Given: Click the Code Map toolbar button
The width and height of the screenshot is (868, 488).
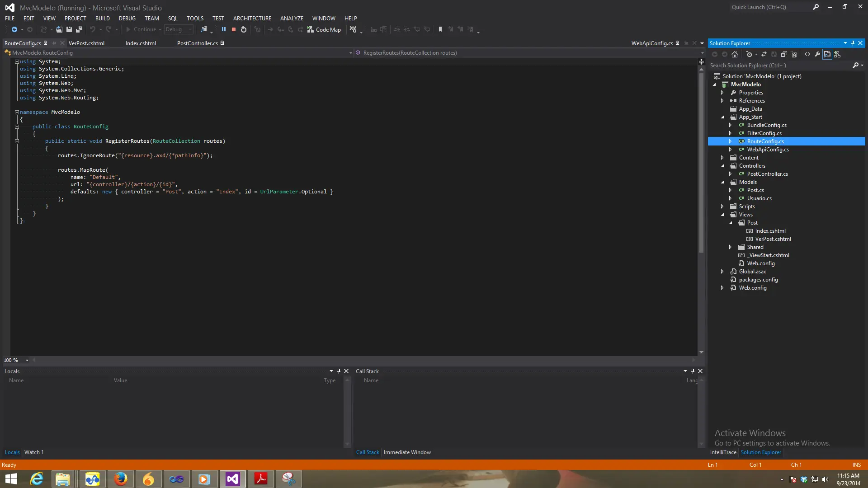Looking at the screenshot, I should click(324, 29).
